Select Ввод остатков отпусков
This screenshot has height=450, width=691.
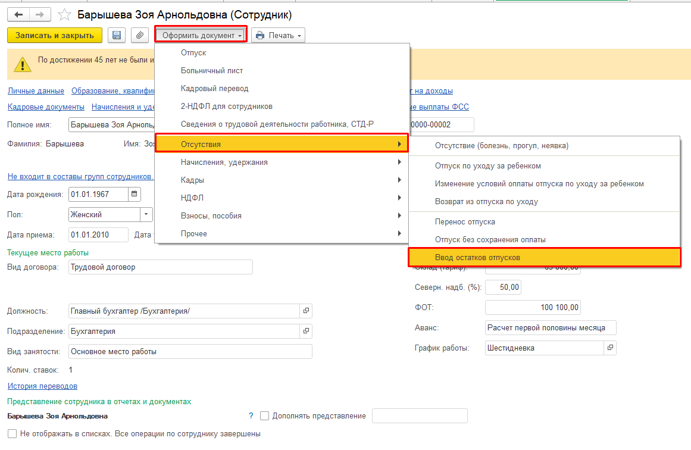(x=545, y=257)
